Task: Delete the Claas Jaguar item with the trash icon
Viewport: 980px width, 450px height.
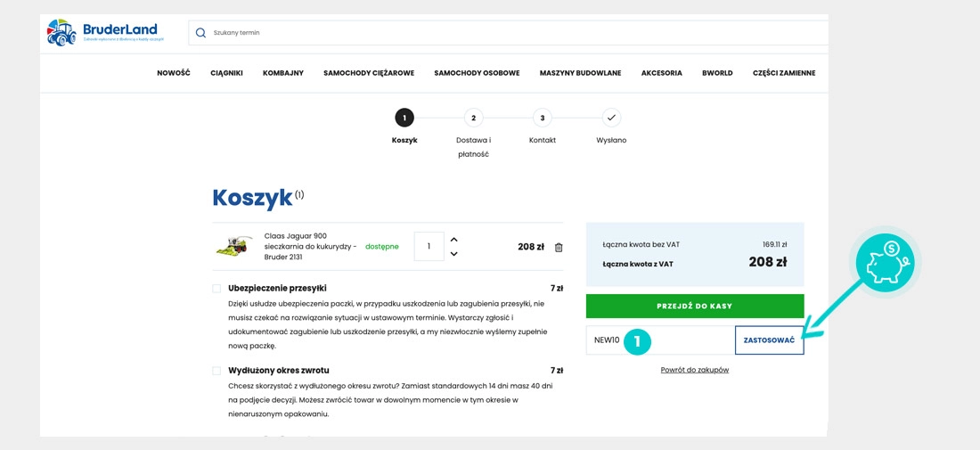Action: (x=559, y=248)
